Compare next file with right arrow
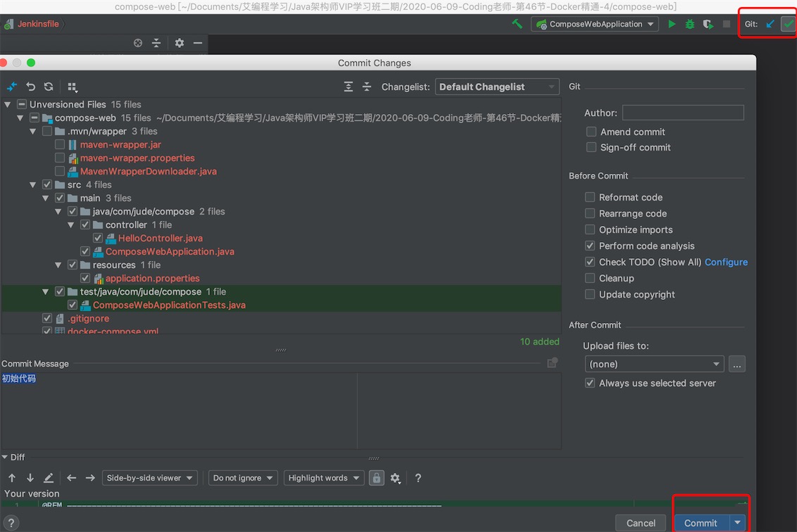The image size is (797, 532). pos(90,478)
